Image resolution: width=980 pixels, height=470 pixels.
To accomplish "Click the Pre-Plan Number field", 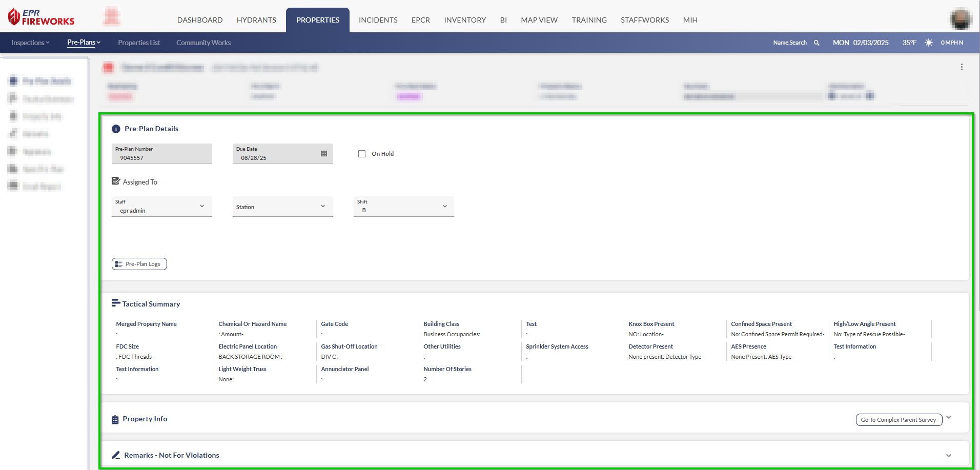I will tap(161, 154).
